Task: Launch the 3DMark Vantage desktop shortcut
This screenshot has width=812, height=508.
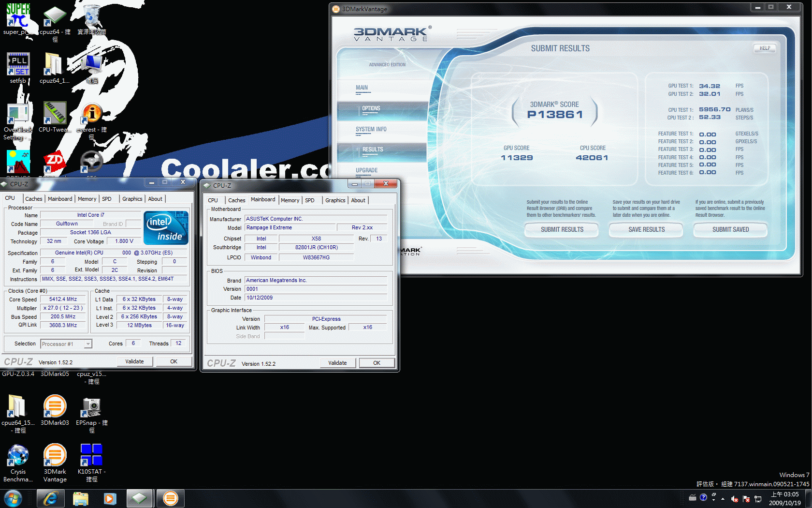Action: pyautogui.click(x=55, y=463)
